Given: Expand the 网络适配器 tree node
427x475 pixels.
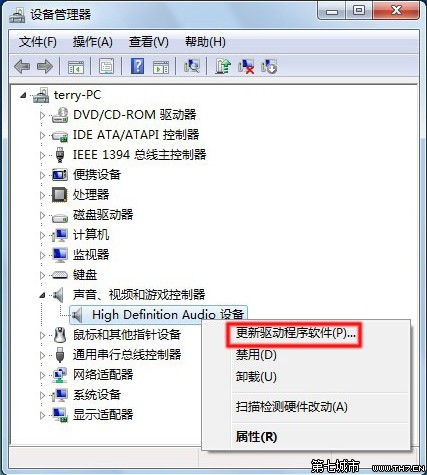Looking at the screenshot, I should [x=42, y=375].
